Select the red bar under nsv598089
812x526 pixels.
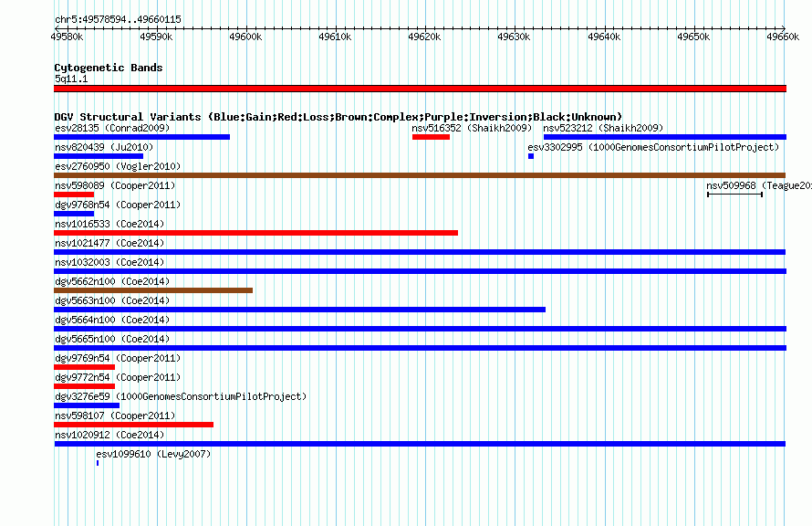click(x=74, y=195)
